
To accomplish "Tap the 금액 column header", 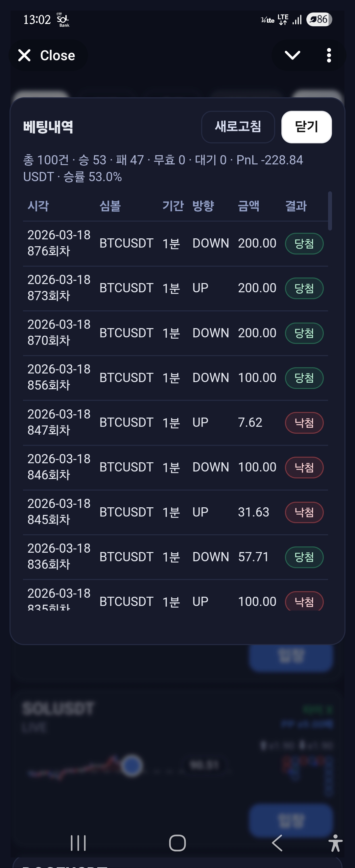I will click(x=248, y=205).
